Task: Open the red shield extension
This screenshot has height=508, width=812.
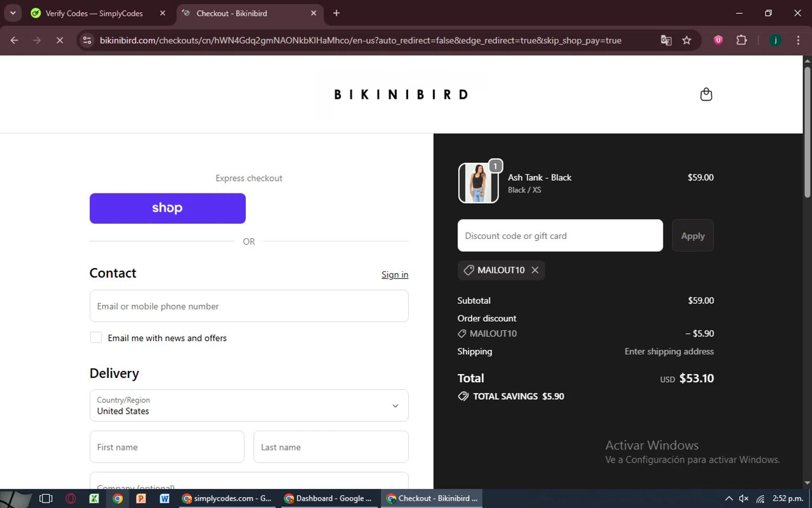Action: pos(718,40)
